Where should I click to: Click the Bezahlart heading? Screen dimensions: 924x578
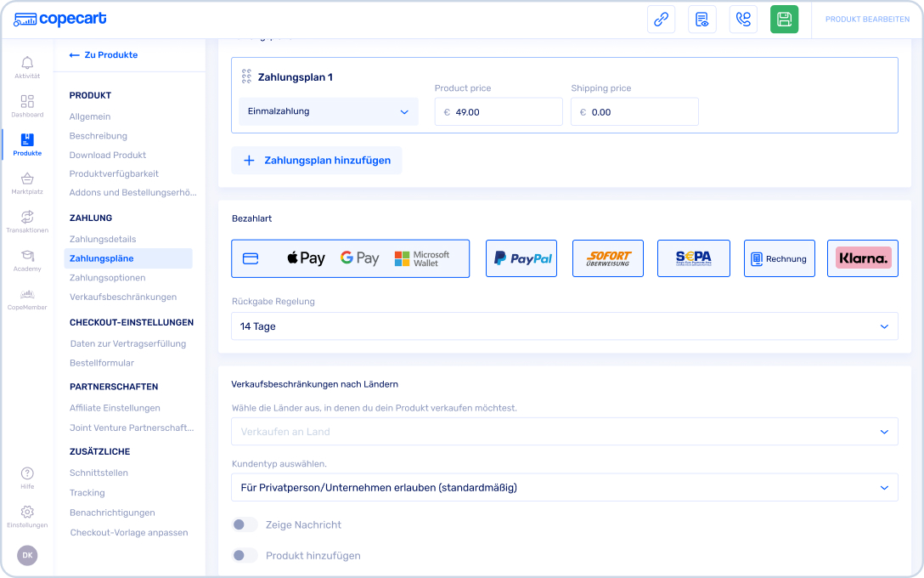point(251,218)
